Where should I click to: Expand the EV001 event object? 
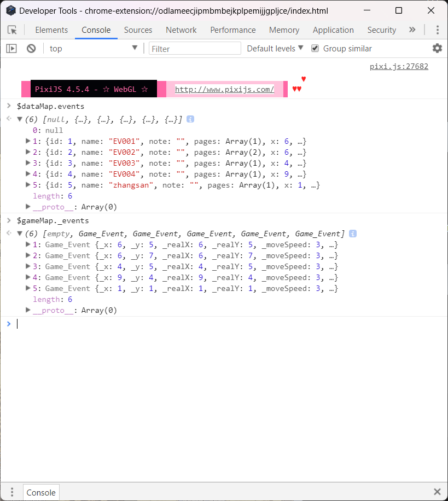pos(28,141)
